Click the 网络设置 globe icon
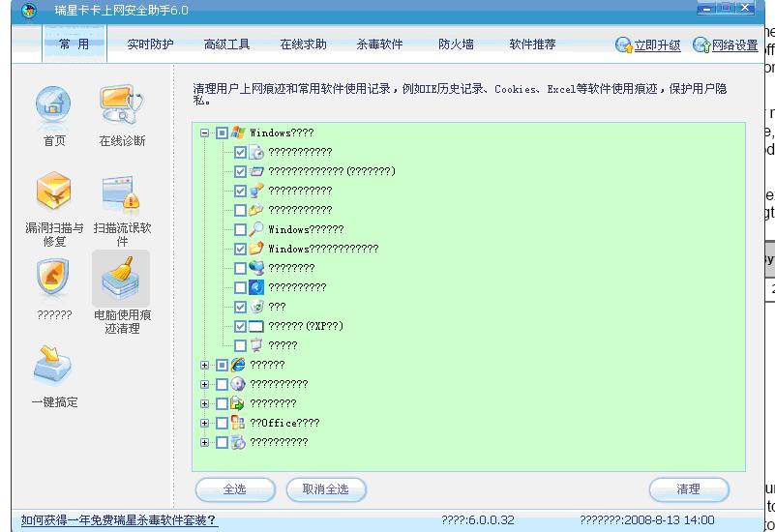 click(x=701, y=44)
